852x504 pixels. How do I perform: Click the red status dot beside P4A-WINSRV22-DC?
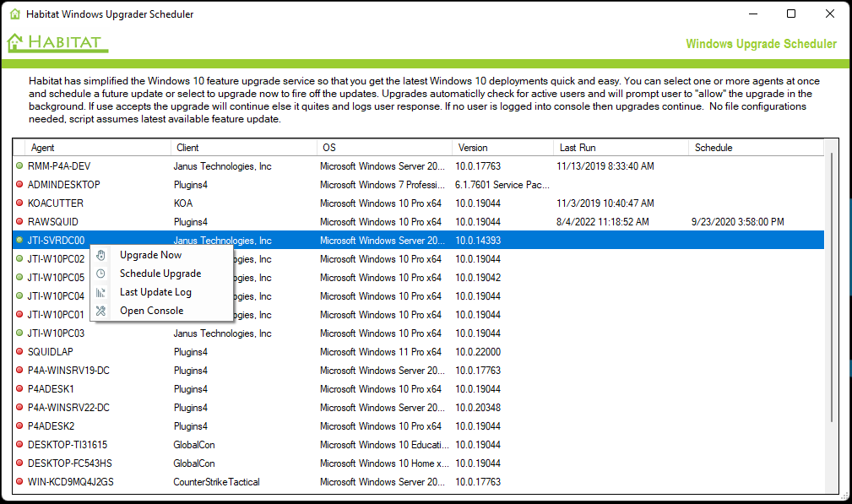tap(19, 407)
